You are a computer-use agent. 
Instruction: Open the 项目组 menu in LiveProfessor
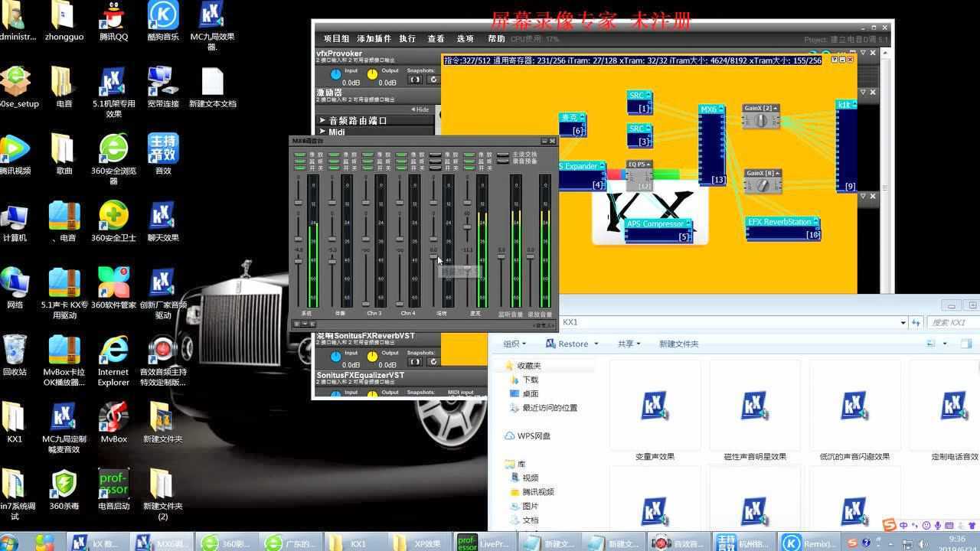point(336,38)
